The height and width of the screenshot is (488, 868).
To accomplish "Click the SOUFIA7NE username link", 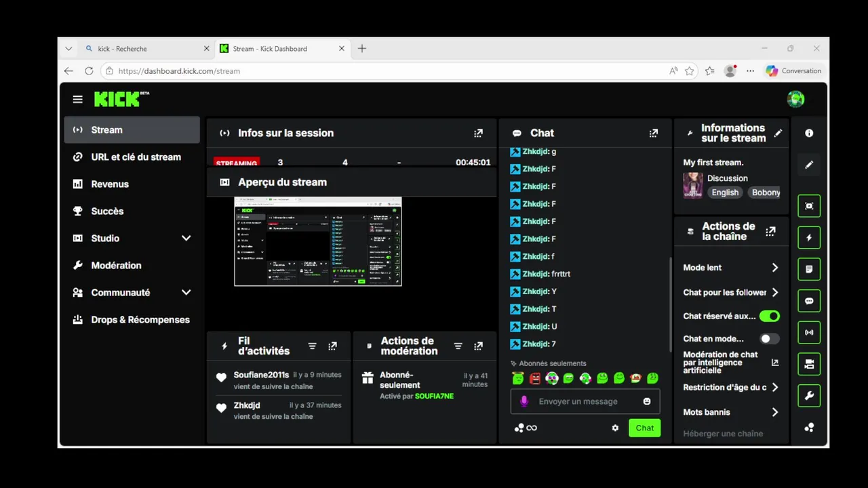I will pyautogui.click(x=434, y=396).
